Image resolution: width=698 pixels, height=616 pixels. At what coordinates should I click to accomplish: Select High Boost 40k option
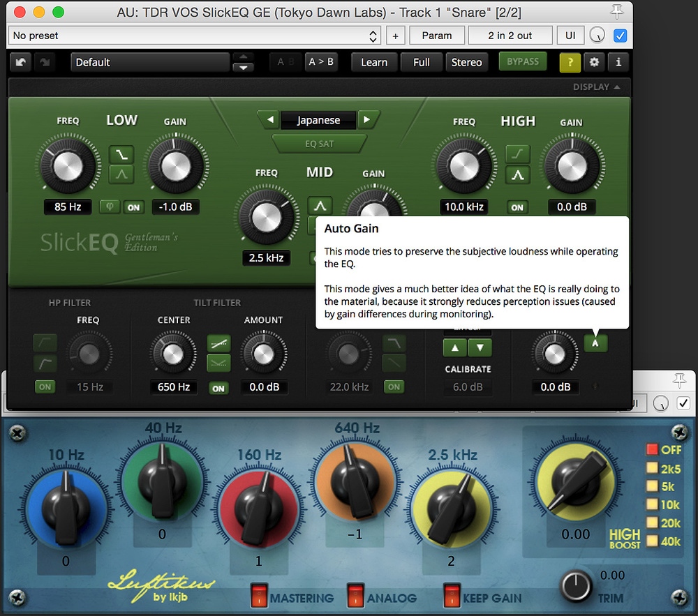point(652,541)
